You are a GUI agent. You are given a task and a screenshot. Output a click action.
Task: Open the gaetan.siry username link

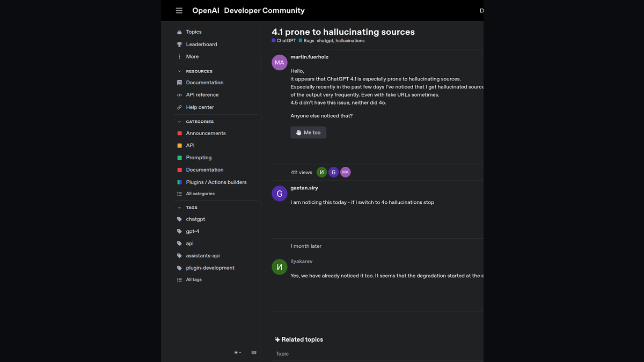tap(304, 188)
